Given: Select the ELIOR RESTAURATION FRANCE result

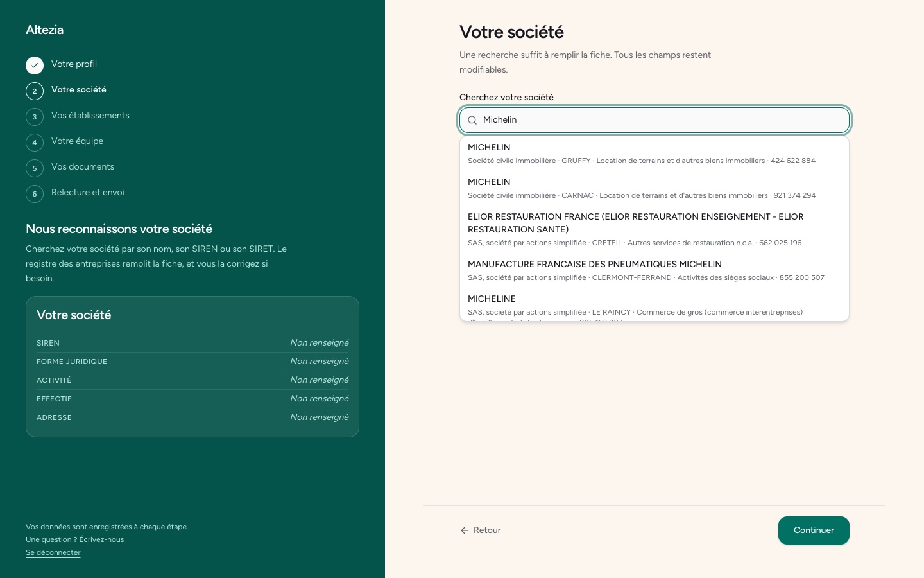Looking at the screenshot, I should [x=654, y=230].
